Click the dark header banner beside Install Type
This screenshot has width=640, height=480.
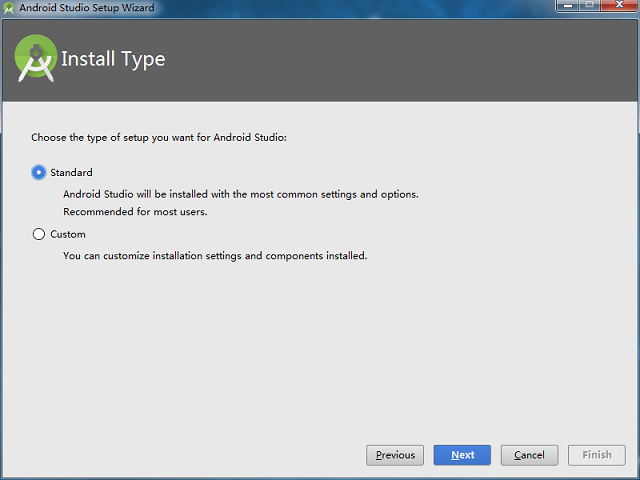click(x=400, y=59)
